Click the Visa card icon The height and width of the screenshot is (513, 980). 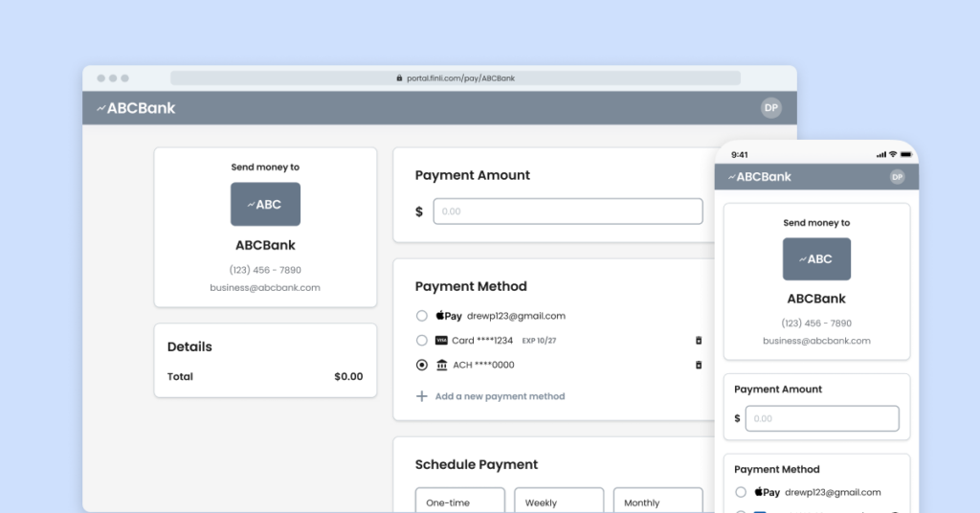[x=441, y=341]
